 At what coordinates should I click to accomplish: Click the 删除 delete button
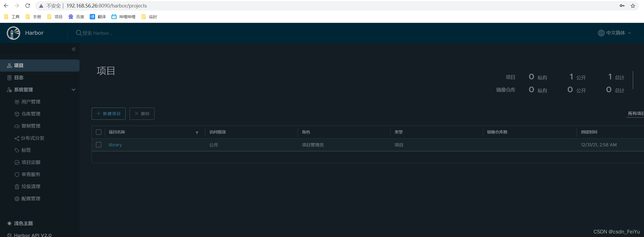142,114
